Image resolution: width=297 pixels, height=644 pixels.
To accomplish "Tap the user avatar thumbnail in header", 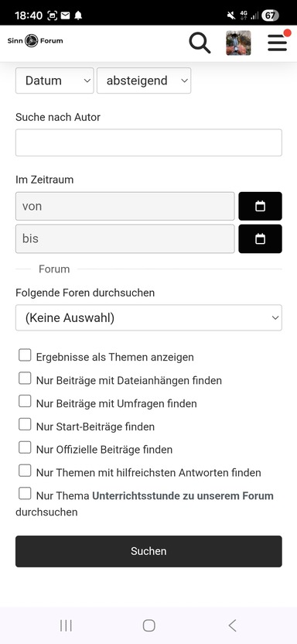I will 238,43.
